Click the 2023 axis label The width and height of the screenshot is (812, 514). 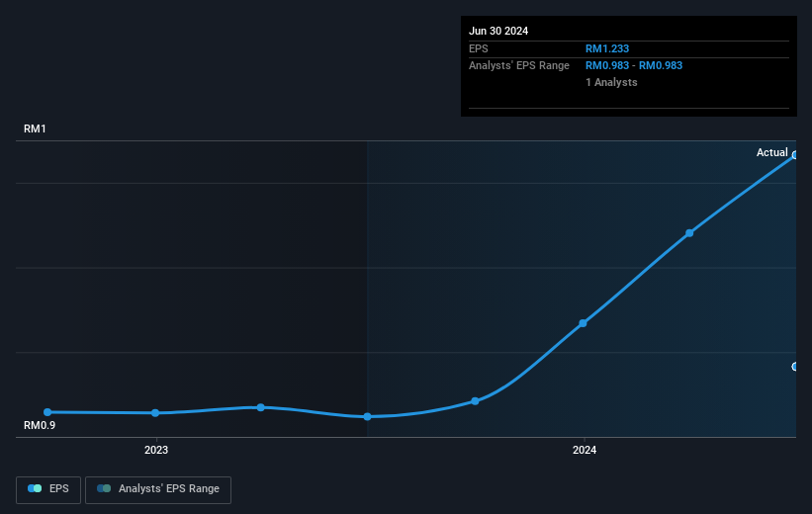pyautogui.click(x=156, y=450)
